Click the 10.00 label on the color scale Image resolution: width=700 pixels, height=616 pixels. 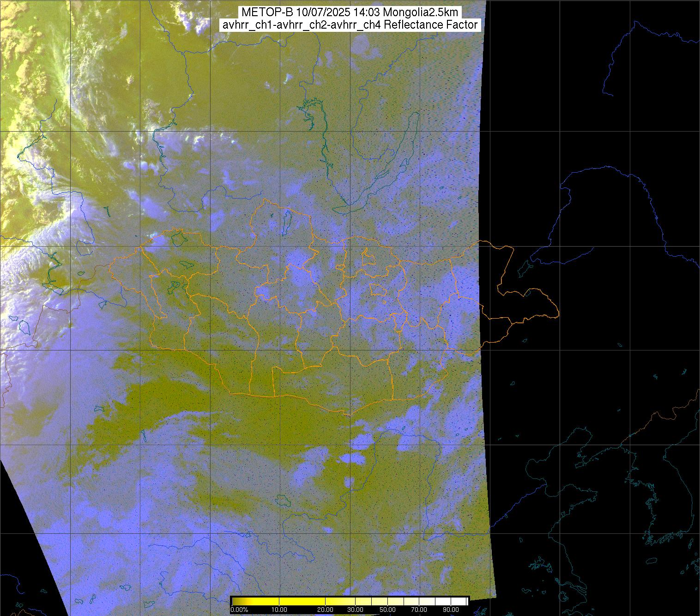[280, 610]
